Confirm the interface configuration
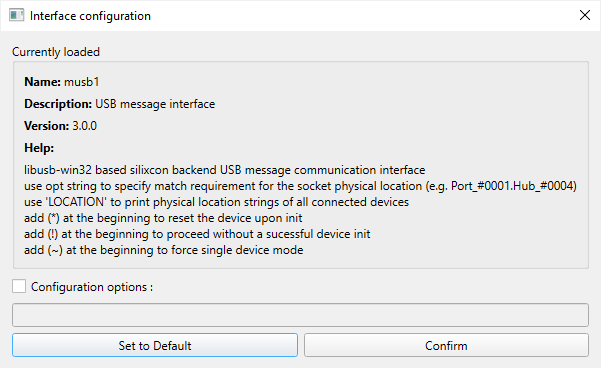This screenshot has width=601, height=368. [446, 345]
